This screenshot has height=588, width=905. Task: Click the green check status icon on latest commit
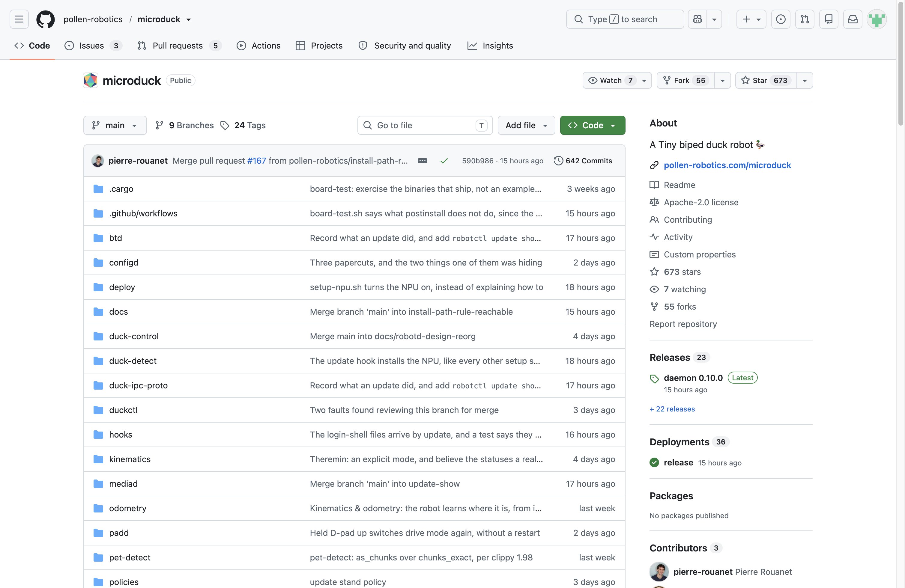click(x=444, y=161)
